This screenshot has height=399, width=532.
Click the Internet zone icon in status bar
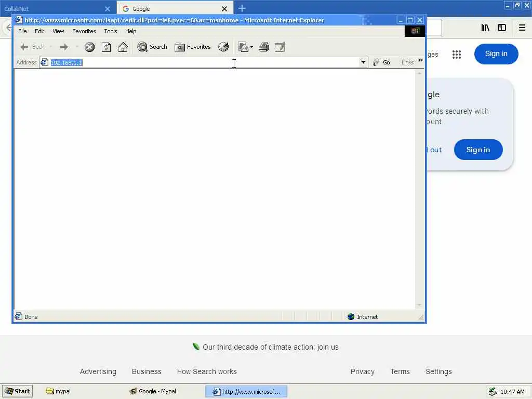[351, 317]
